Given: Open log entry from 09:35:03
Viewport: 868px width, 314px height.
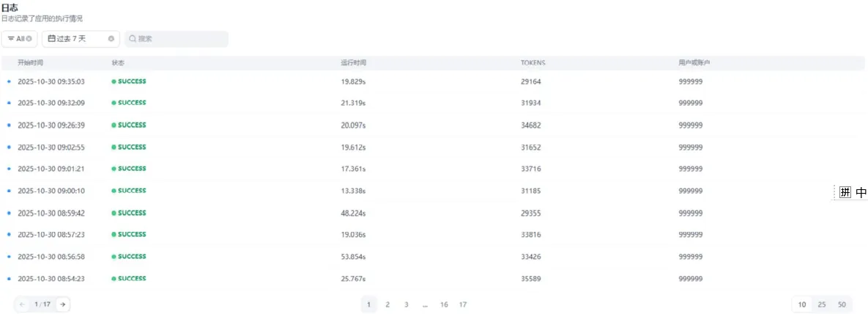Looking at the screenshot, I should 51,81.
